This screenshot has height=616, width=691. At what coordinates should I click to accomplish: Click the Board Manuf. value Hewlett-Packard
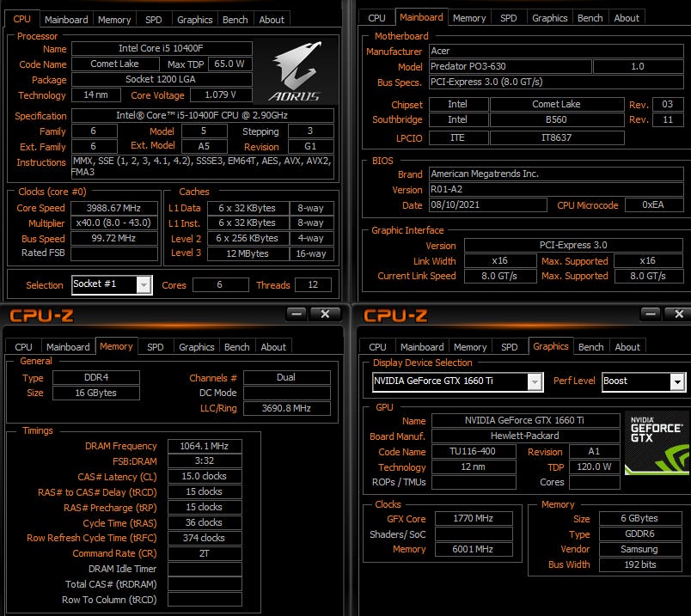pos(525,436)
